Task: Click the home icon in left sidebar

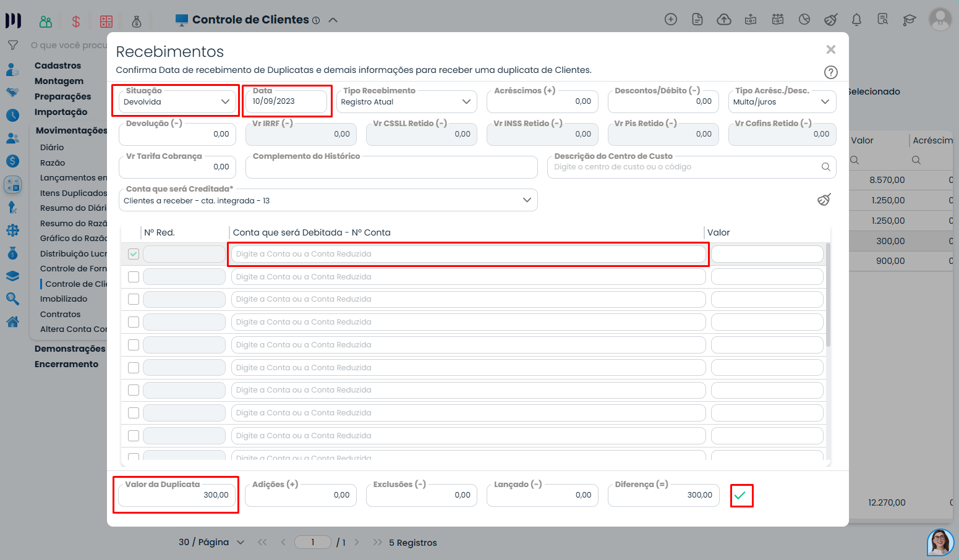Action: [12, 321]
